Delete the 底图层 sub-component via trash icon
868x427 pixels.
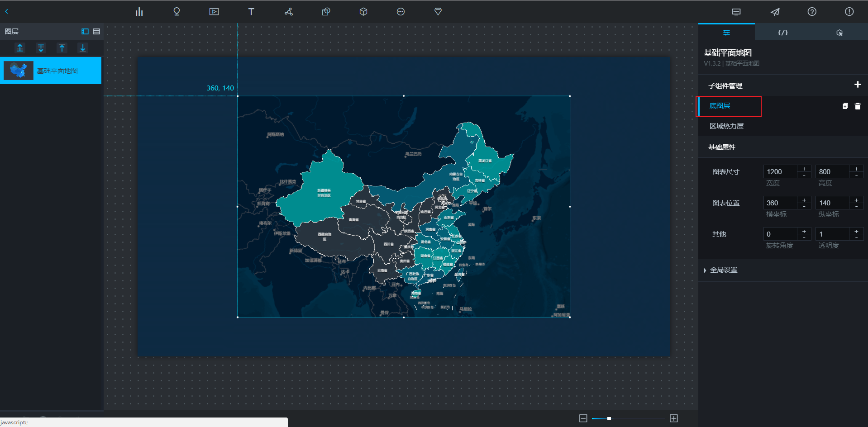[x=858, y=106]
